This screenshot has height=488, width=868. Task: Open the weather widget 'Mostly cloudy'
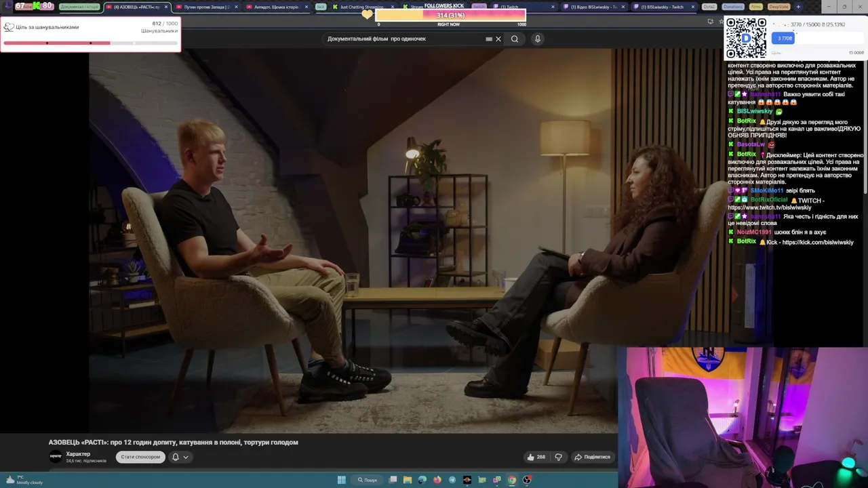(x=24, y=480)
